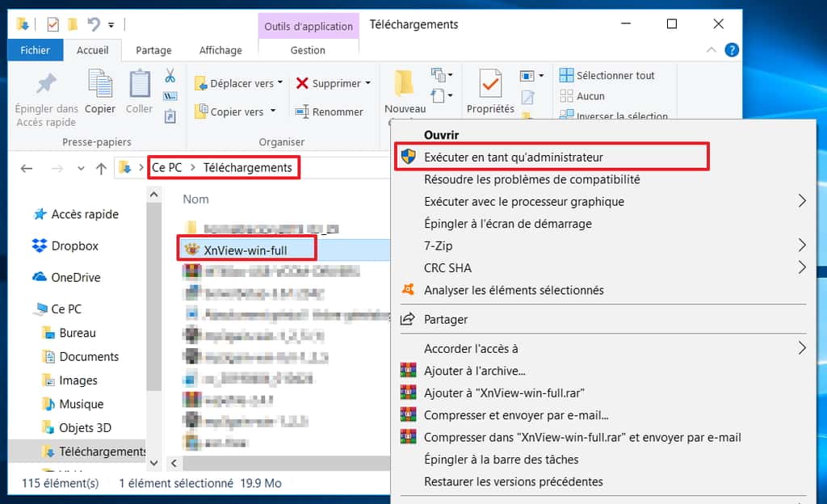Viewport: 827px width, 504px height.
Task: Click the Accès rapide star icon
Action: [40, 214]
